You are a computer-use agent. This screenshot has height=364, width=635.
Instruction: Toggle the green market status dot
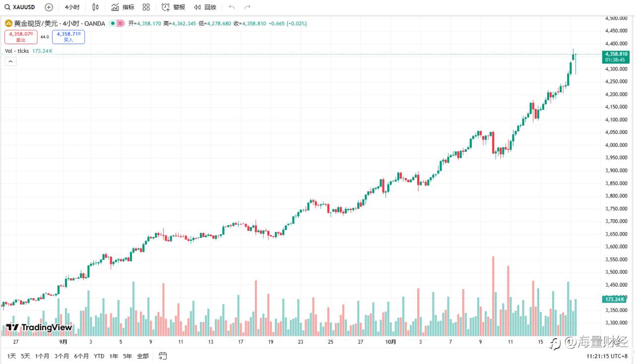point(113,23)
